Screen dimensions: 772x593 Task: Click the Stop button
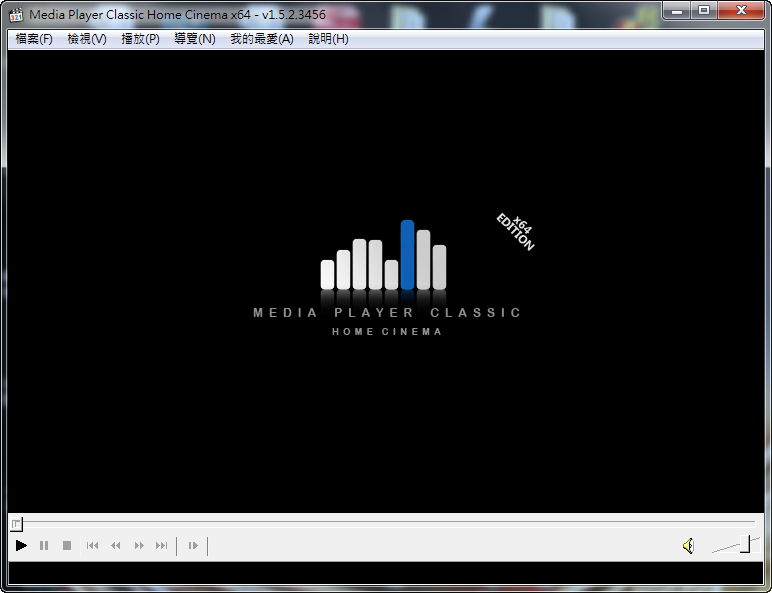67,545
